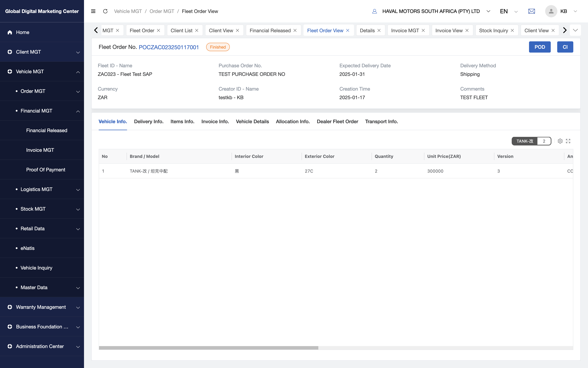Viewport: 588px width, 368px height.
Task: Click the POD button
Action: coord(540,47)
